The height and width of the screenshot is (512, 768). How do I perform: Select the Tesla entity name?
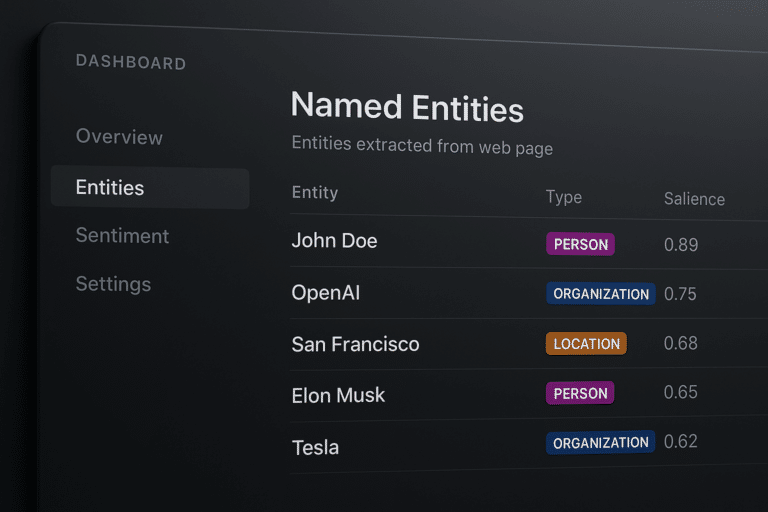click(315, 447)
